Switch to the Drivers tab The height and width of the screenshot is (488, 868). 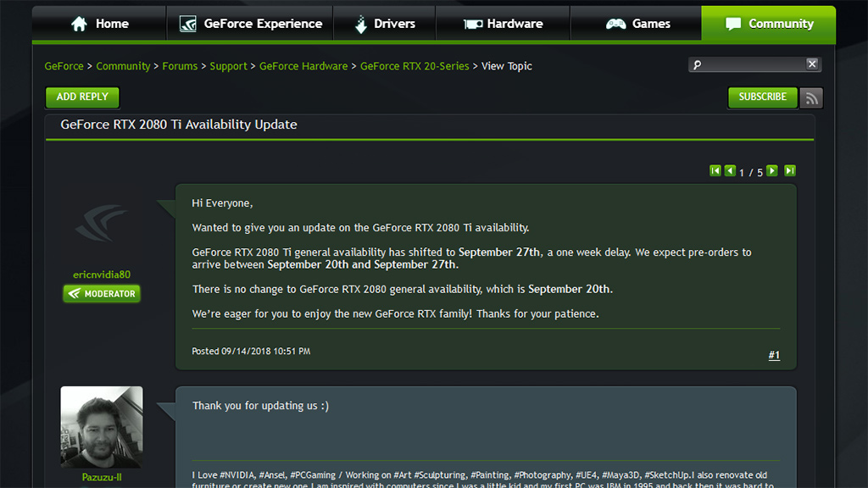click(384, 24)
